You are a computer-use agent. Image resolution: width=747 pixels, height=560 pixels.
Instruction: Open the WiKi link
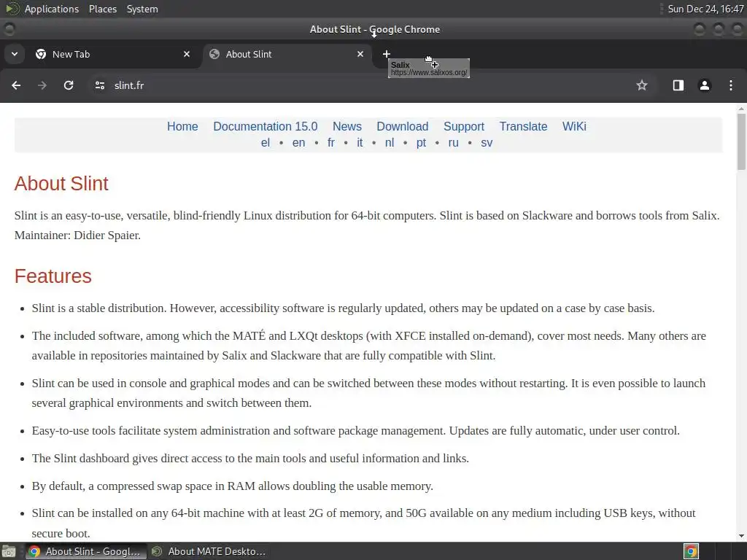(574, 127)
